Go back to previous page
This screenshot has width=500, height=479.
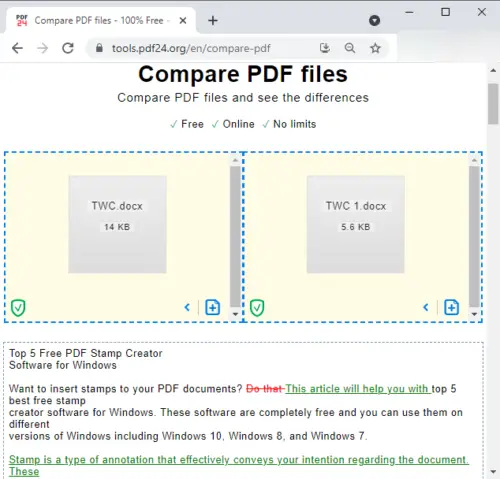coord(17,48)
